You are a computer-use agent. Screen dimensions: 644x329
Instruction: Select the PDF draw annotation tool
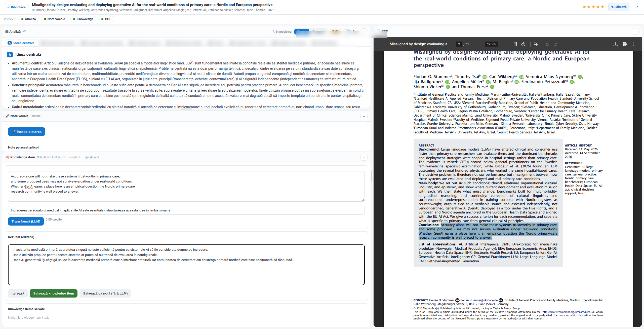[536, 44]
